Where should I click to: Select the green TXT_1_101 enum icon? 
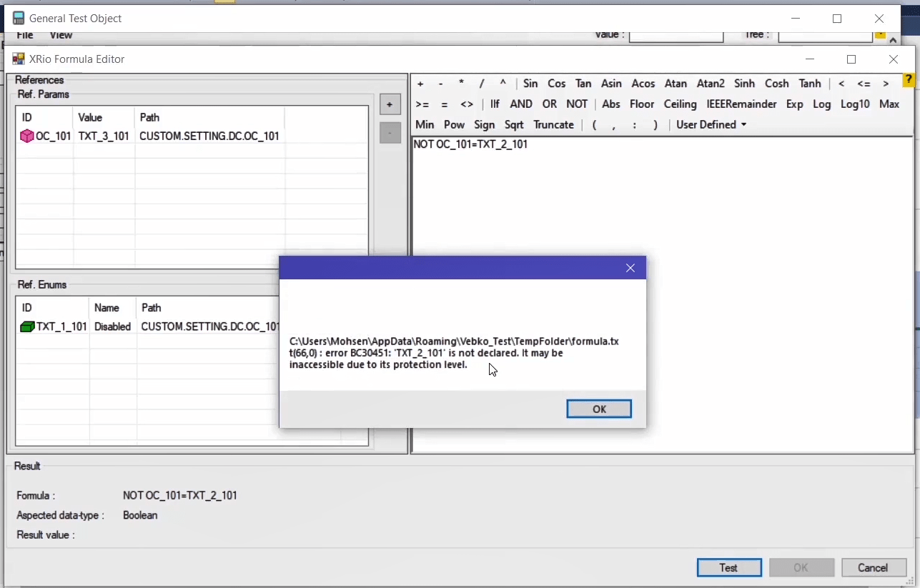click(27, 327)
